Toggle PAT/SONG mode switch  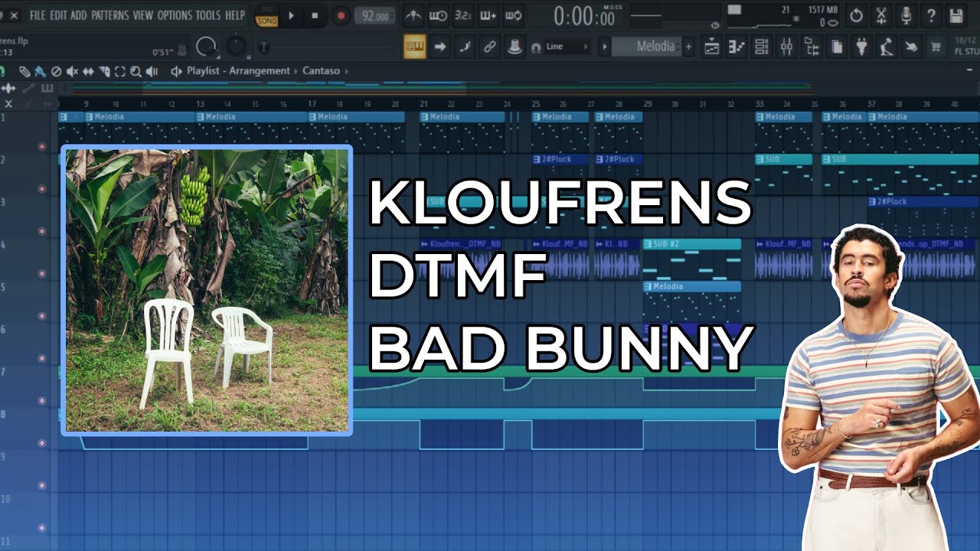click(266, 16)
